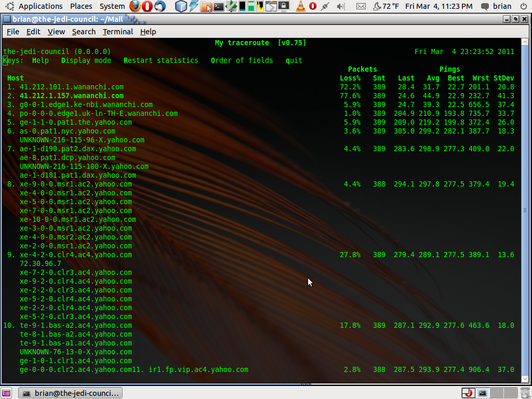Screen dimensions: 532x399
Task: Open the power shutdown icon
Action: [524, 6]
